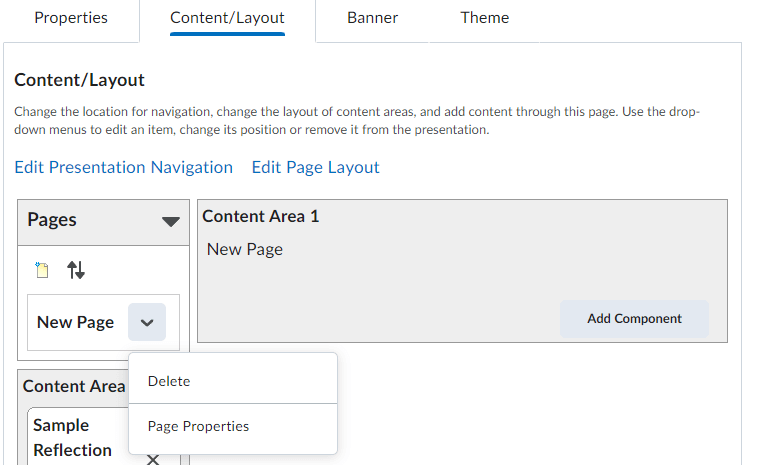Click New Page text inside Content Area 1
760x465 pixels.
click(245, 249)
